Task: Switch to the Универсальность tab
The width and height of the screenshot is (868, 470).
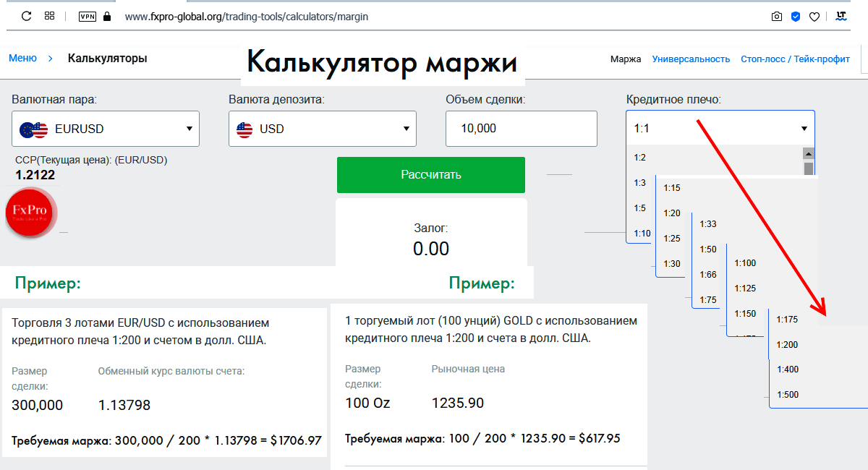Action: [691, 59]
